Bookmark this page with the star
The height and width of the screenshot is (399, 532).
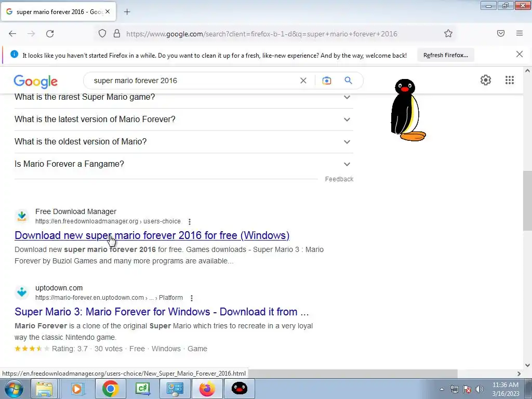(448, 33)
